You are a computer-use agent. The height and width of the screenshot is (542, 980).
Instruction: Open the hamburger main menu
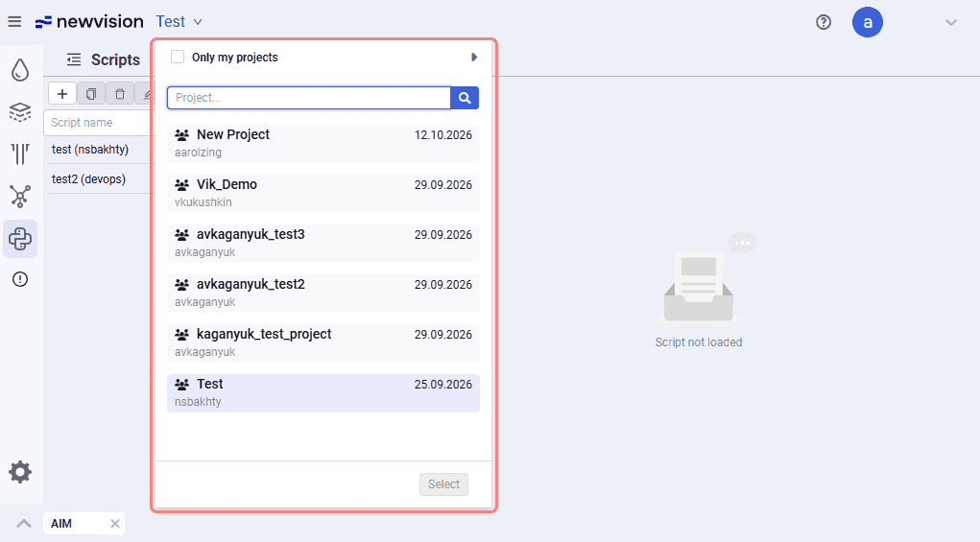coord(14,22)
